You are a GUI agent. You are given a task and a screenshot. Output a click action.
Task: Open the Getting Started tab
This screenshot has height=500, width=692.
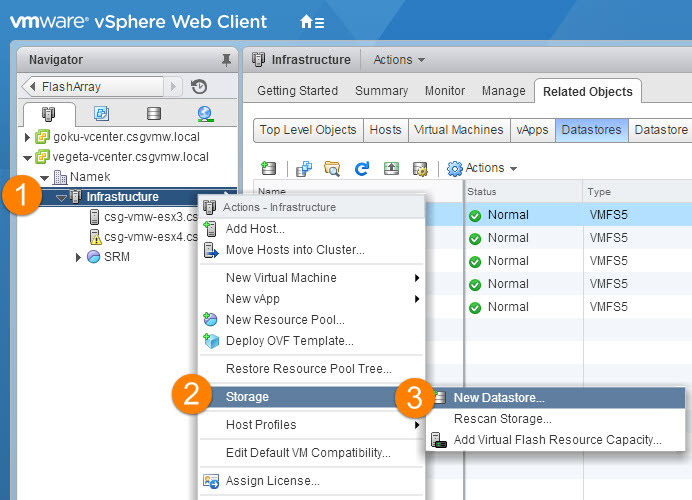(x=297, y=90)
